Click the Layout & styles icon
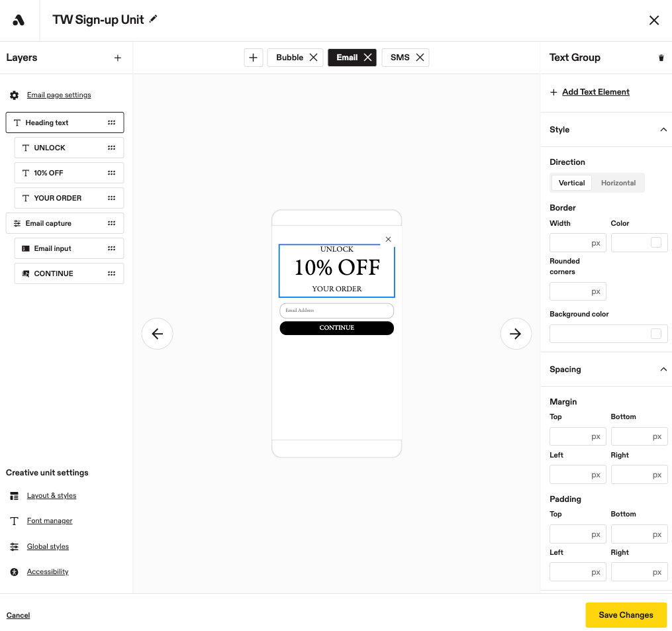Screen dimensions: 672x631 click(14, 496)
